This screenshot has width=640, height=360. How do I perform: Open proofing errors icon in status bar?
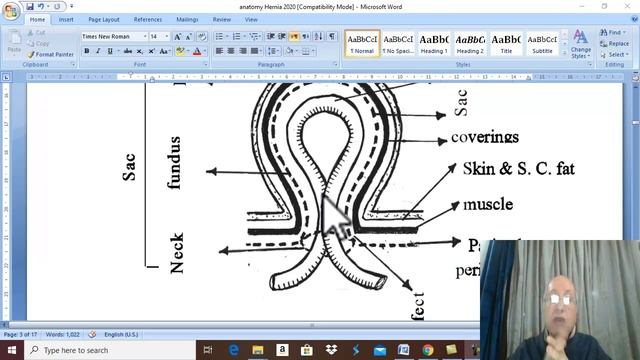click(92, 334)
